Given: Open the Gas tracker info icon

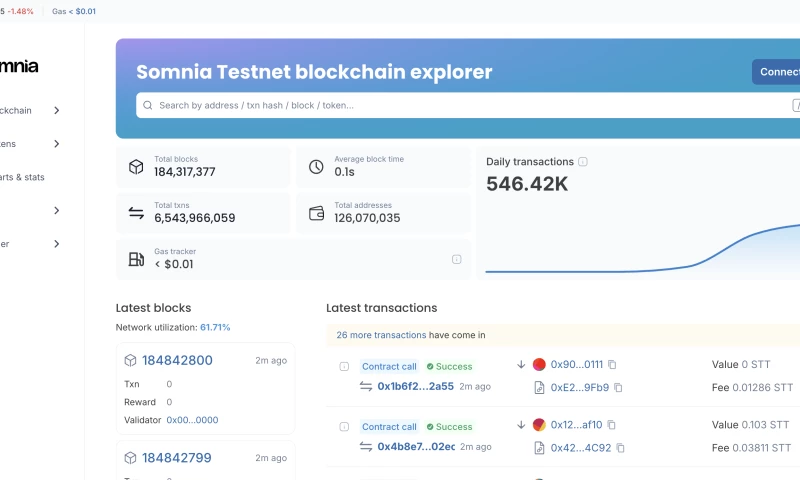Looking at the screenshot, I should coord(457,259).
